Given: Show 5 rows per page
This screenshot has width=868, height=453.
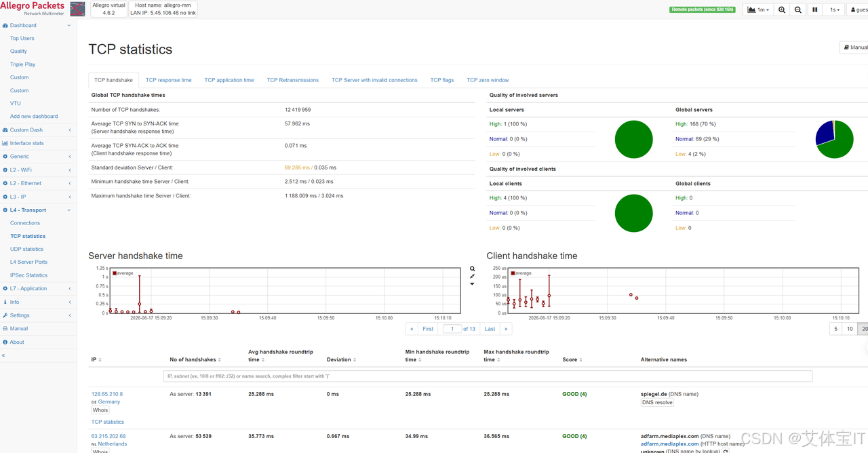Looking at the screenshot, I should [835, 329].
